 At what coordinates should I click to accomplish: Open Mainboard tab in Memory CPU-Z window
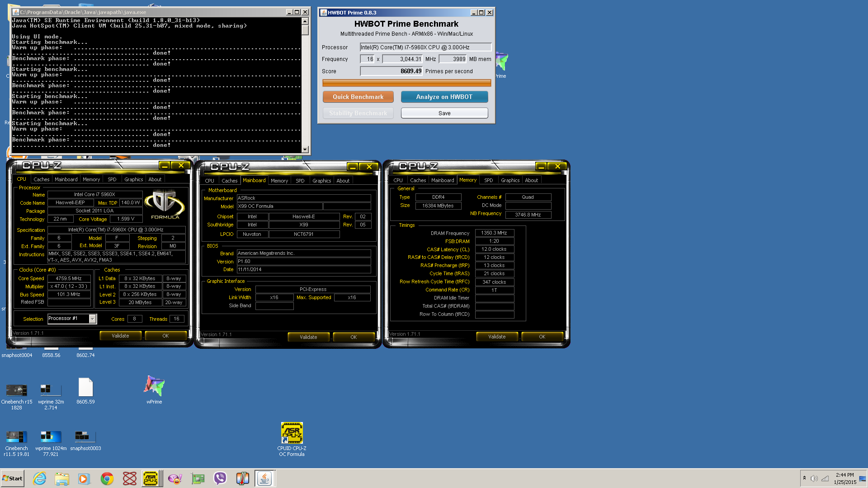(x=443, y=180)
